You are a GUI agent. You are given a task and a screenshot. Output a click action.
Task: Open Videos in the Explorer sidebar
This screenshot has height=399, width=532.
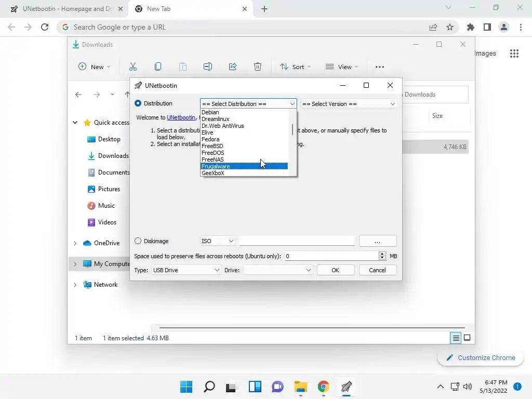pos(102,222)
